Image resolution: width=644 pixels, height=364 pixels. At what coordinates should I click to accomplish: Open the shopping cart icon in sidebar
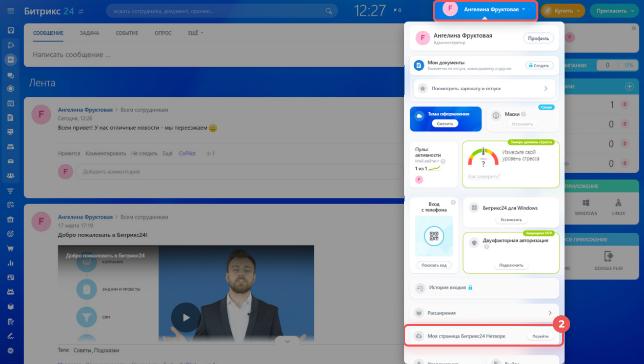click(10, 249)
